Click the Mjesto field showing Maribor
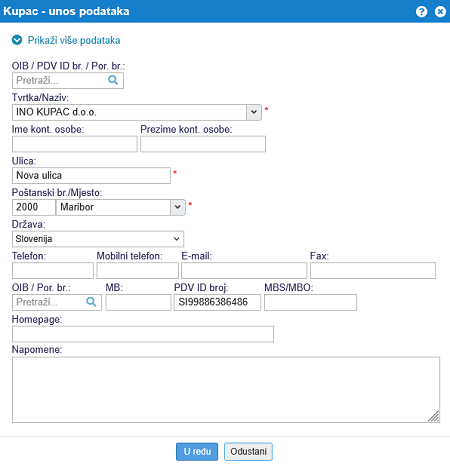Image resolution: width=450 pixels, height=466 pixels. tap(113, 207)
